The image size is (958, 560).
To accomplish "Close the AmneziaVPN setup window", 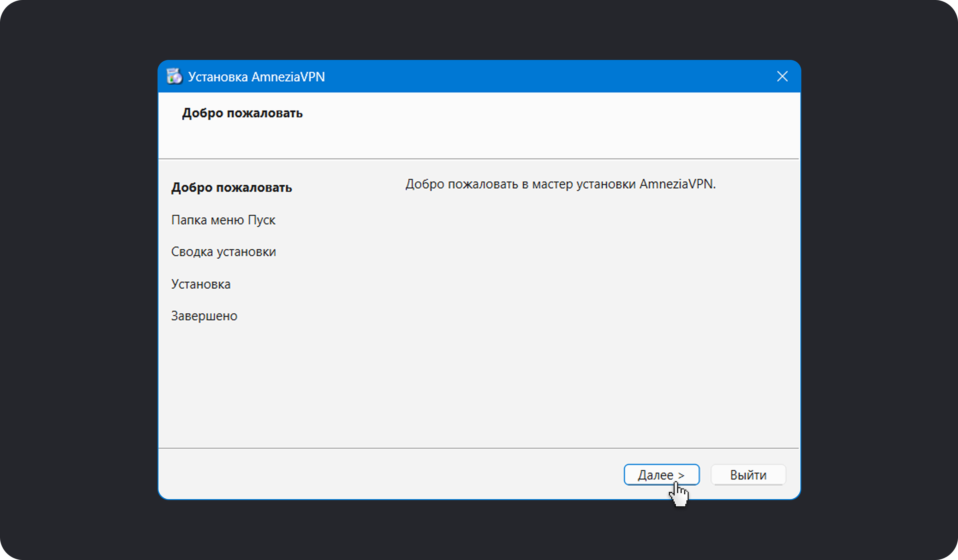I will click(782, 76).
